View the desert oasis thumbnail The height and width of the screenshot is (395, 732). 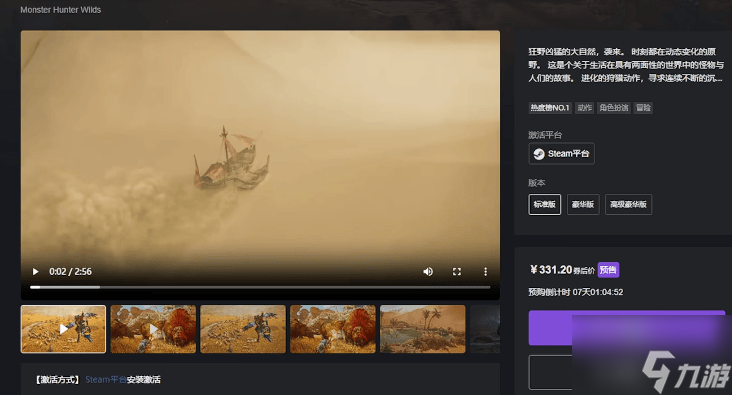[423, 329]
